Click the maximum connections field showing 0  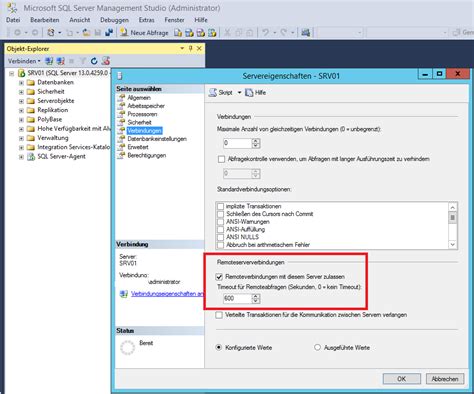pos(237,143)
